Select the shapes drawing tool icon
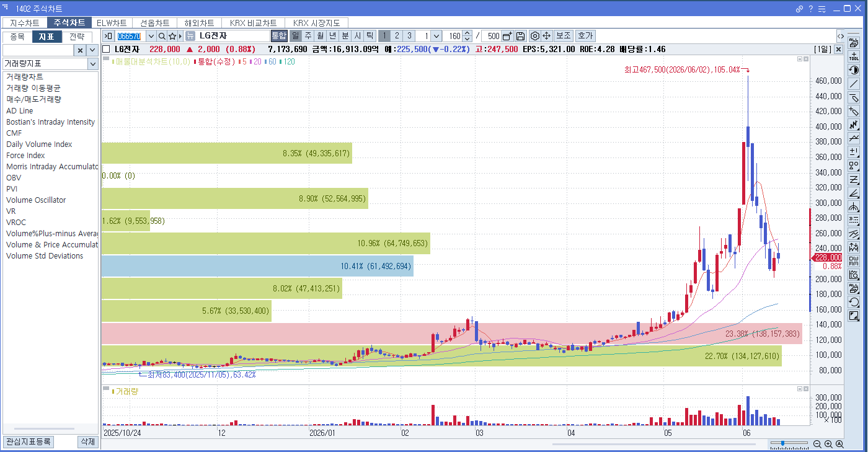 (x=854, y=166)
